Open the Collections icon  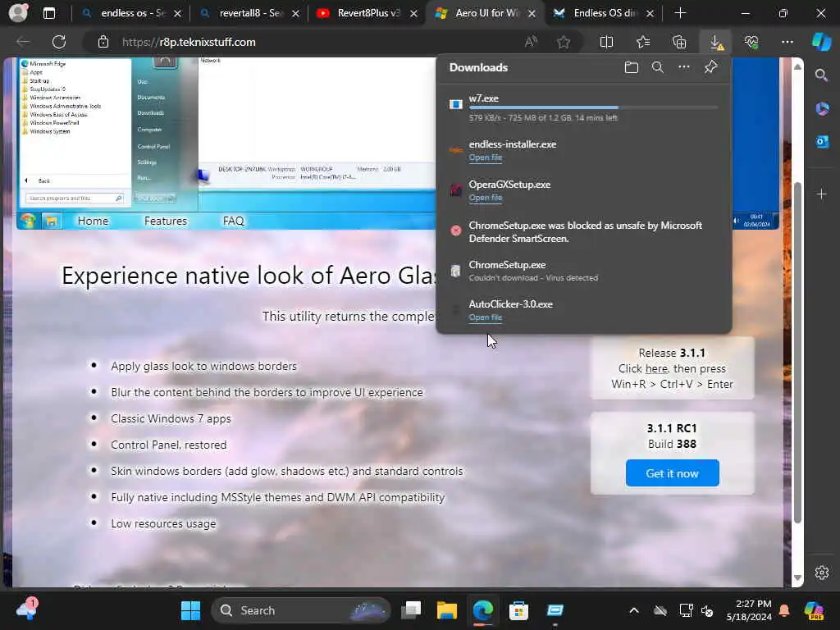679,42
